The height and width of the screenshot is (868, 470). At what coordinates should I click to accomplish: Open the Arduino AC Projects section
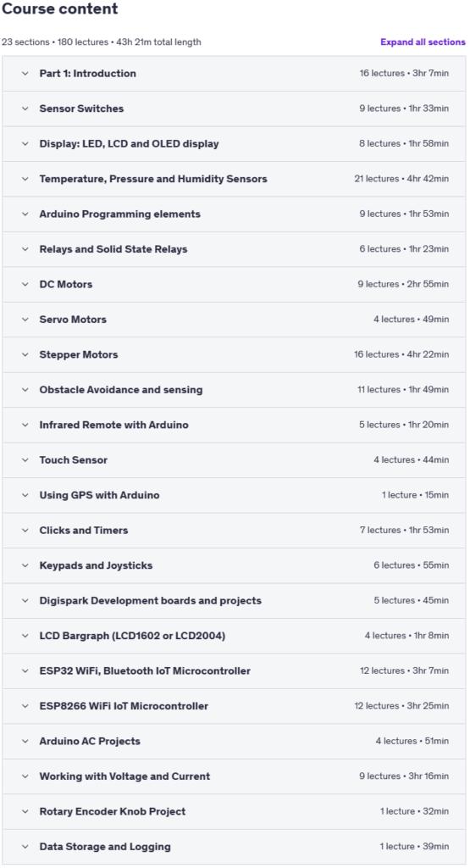click(x=234, y=741)
